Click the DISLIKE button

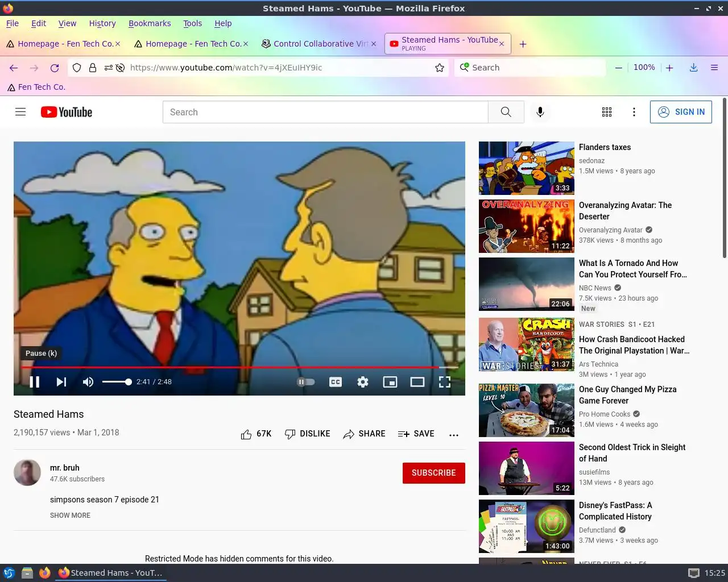307,434
